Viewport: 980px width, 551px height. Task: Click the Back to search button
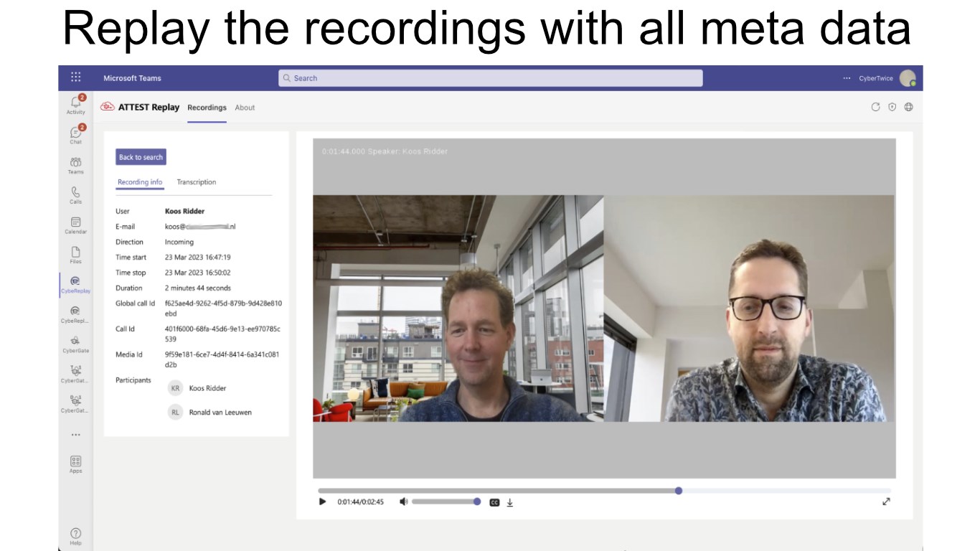(141, 157)
